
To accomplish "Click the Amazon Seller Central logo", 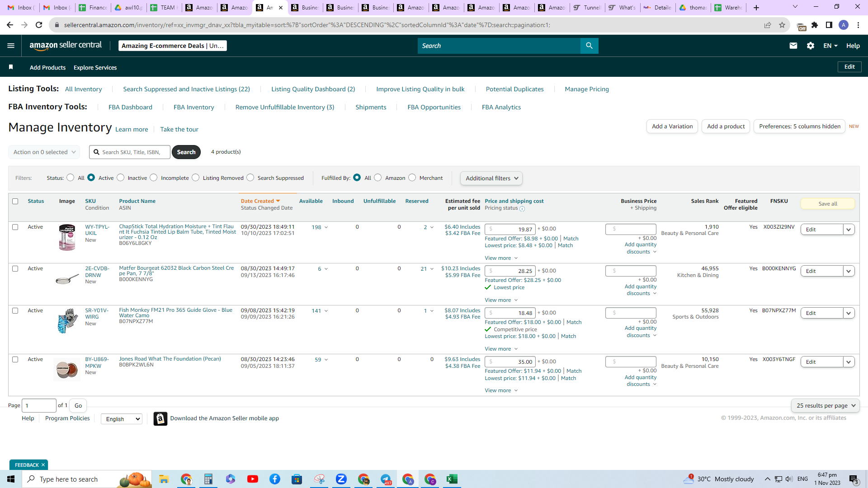I will tap(66, 46).
